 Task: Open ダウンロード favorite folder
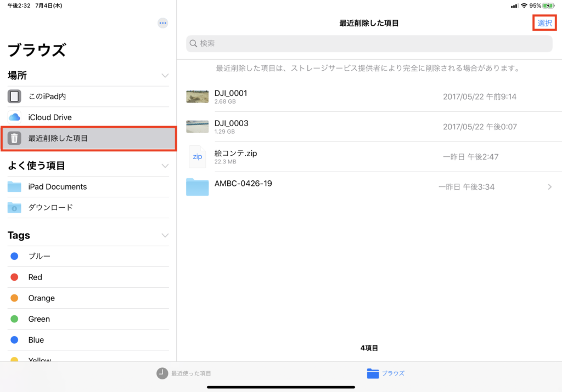click(x=88, y=208)
